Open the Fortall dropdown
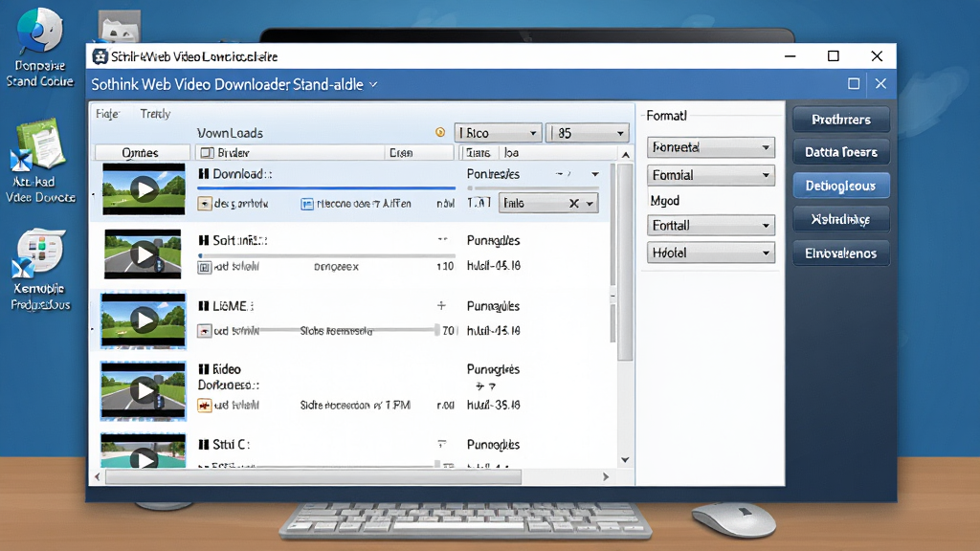The height and width of the screenshot is (551, 980). (711, 226)
